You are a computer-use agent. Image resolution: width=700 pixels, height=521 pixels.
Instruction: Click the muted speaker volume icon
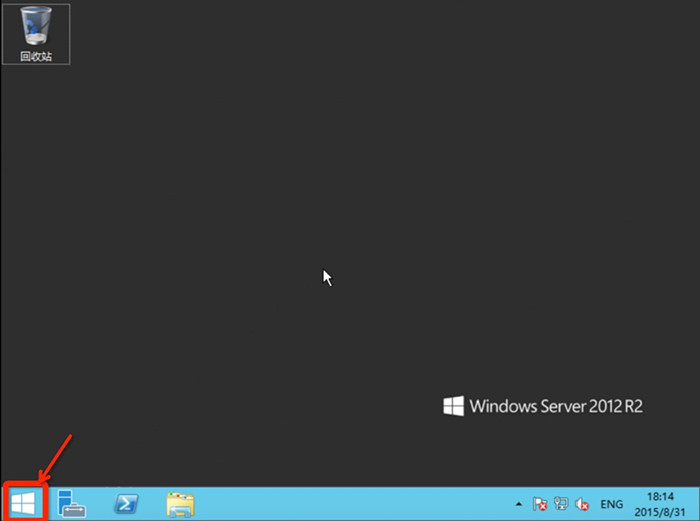(582, 504)
